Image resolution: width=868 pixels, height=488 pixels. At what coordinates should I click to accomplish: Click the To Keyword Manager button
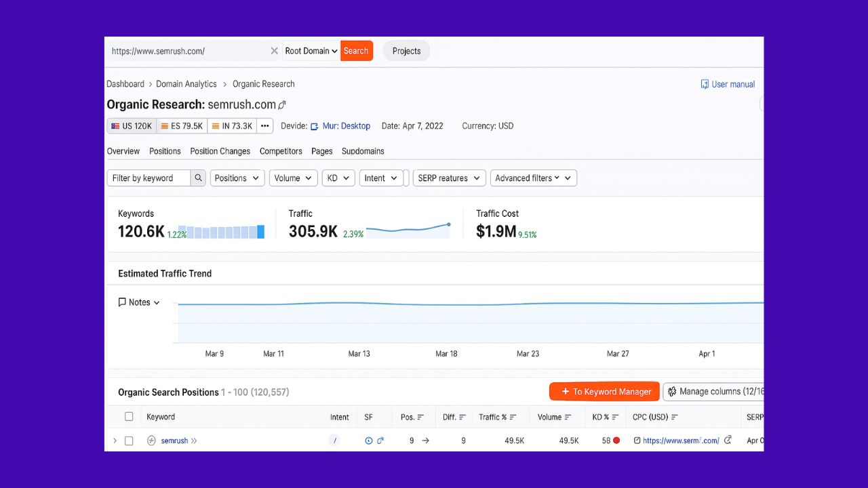pyautogui.click(x=604, y=392)
